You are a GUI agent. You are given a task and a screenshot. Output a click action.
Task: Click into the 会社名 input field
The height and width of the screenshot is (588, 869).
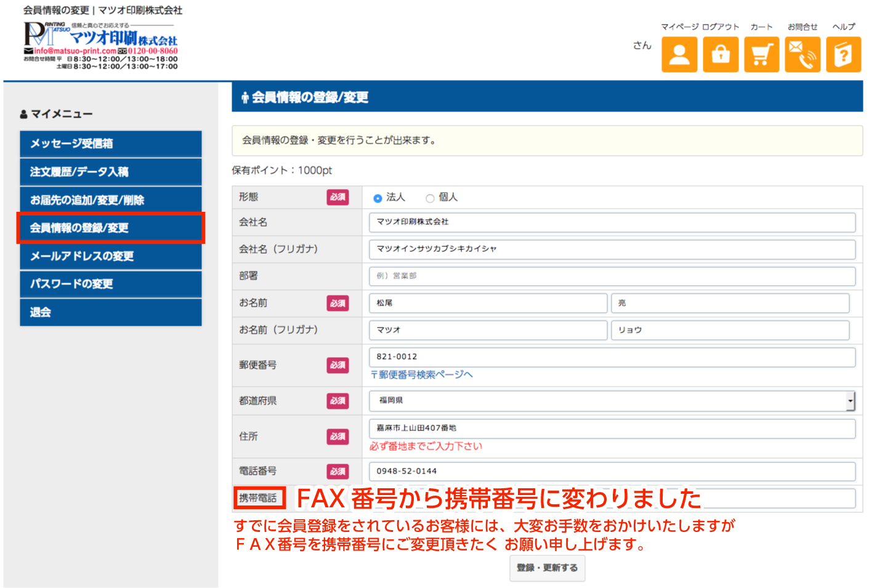pos(612,222)
